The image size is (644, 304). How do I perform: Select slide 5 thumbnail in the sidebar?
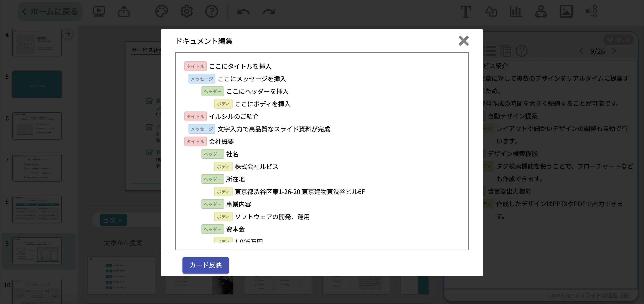point(37,84)
